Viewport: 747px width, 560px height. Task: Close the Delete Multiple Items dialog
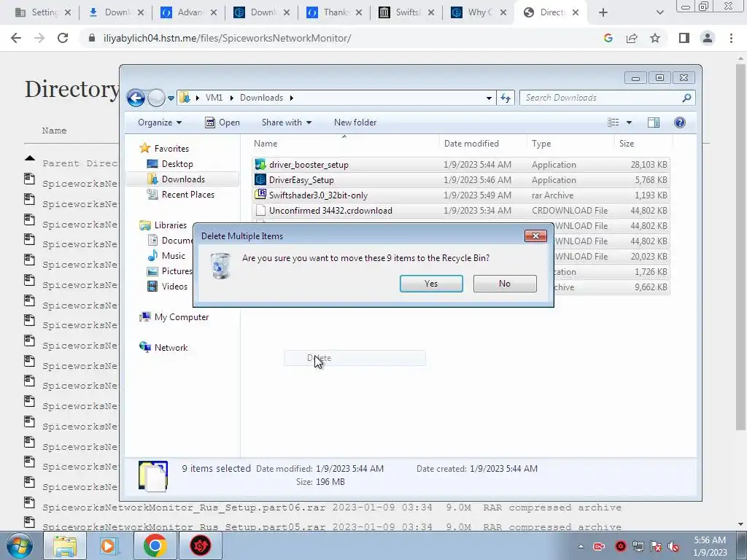click(535, 236)
